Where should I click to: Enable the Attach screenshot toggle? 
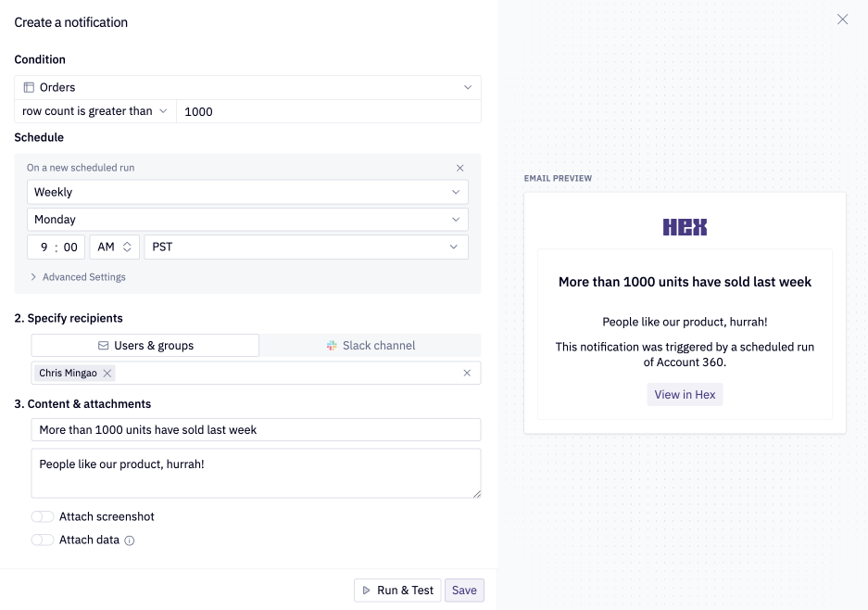click(x=42, y=516)
